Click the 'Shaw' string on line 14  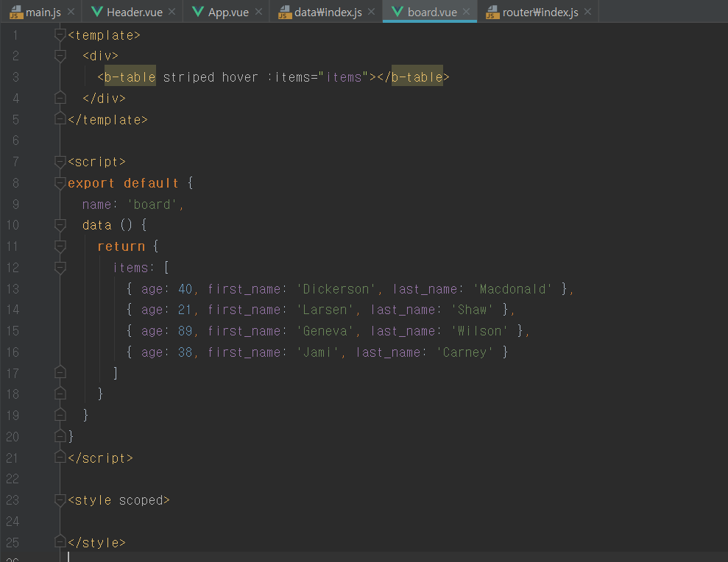[x=473, y=310]
